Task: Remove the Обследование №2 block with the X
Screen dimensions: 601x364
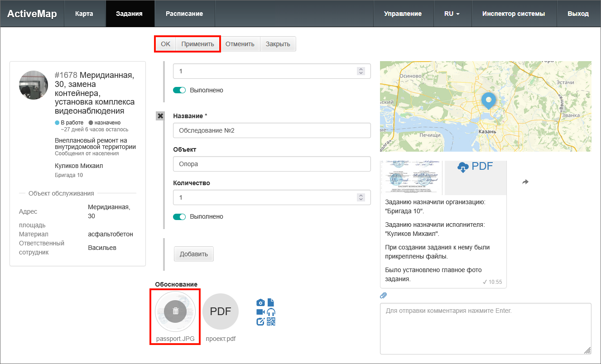Action: pyautogui.click(x=160, y=116)
